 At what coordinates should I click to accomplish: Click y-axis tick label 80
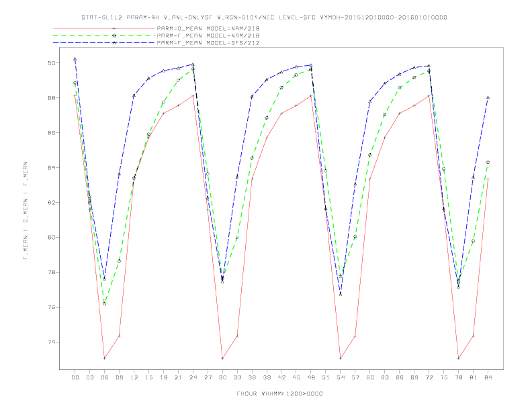point(52,237)
